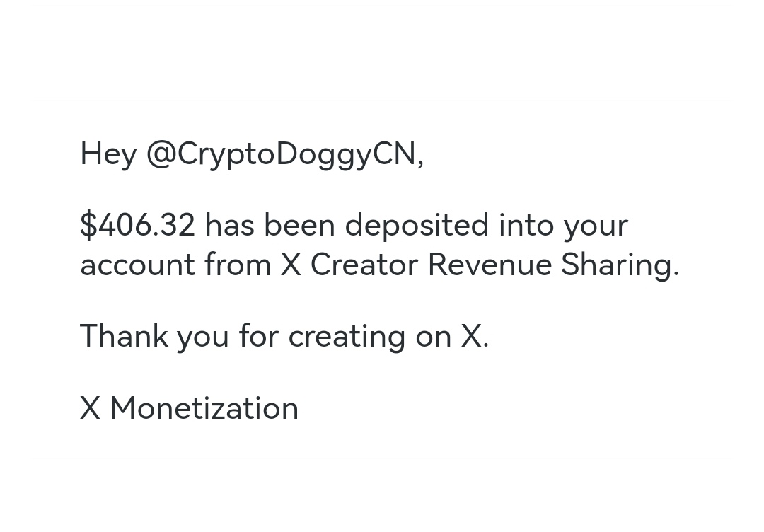
Task: Click the word "Revenue"
Action: pyautogui.click(x=490, y=265)
